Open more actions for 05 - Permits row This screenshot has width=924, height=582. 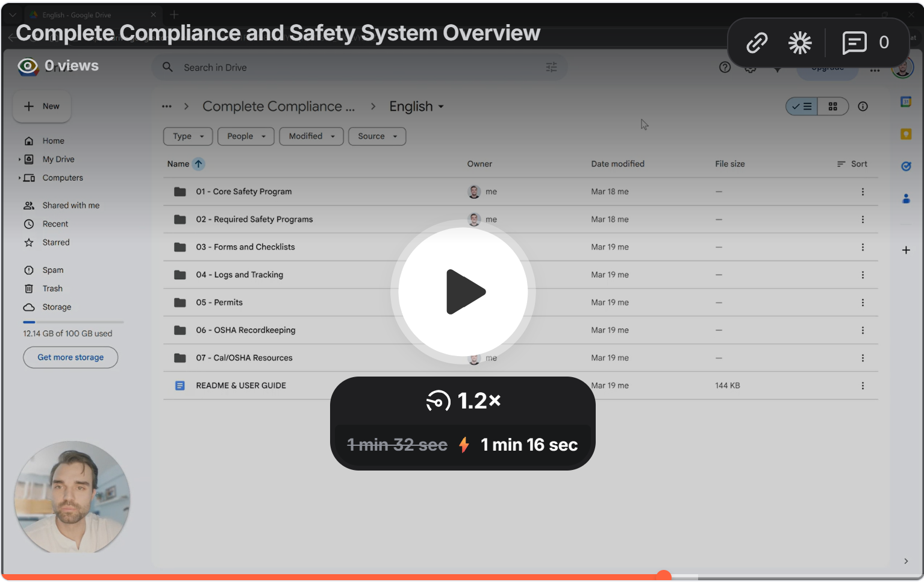point(863,302)
